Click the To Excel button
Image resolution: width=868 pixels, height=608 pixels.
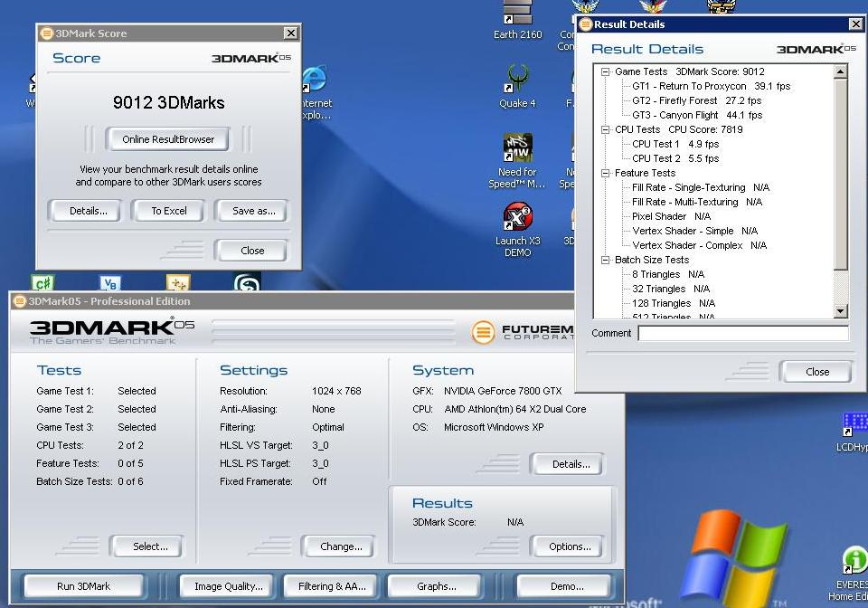click(169, 211)
